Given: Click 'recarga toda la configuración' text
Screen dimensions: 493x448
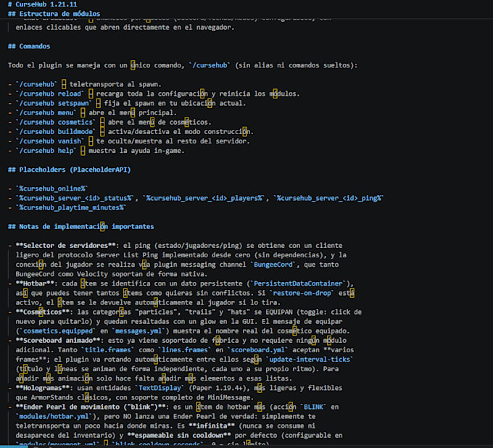Looking at the screenshot, I should pos(152,94).
